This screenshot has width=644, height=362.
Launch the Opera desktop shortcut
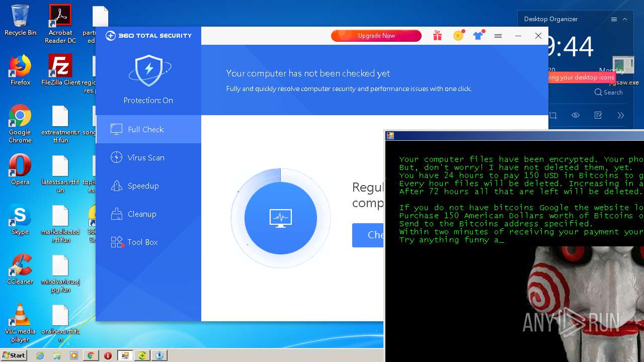click(x=20, y=169)
